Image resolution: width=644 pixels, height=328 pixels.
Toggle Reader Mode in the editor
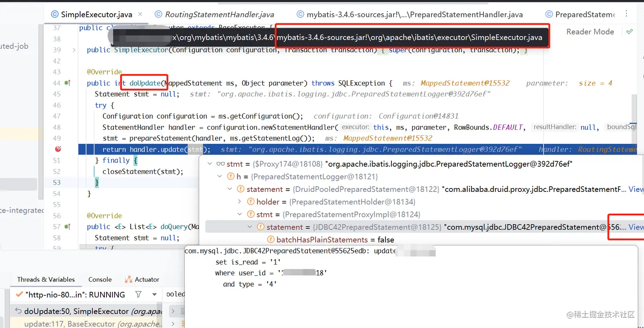click(590, 31)
